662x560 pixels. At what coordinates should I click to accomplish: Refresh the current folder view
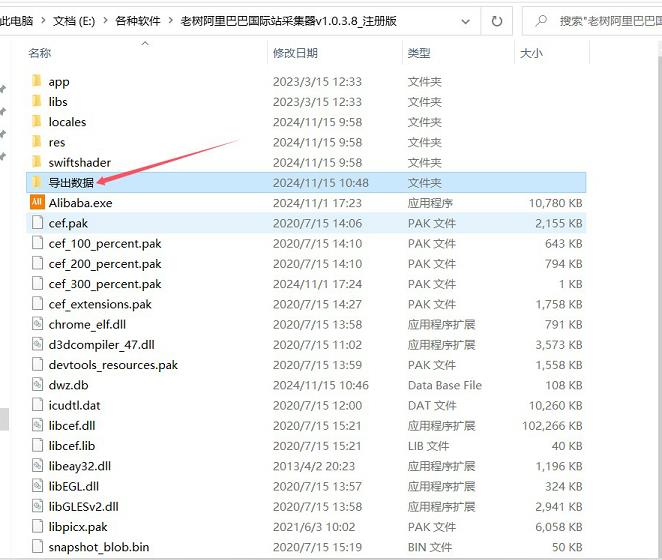(497, 21)
